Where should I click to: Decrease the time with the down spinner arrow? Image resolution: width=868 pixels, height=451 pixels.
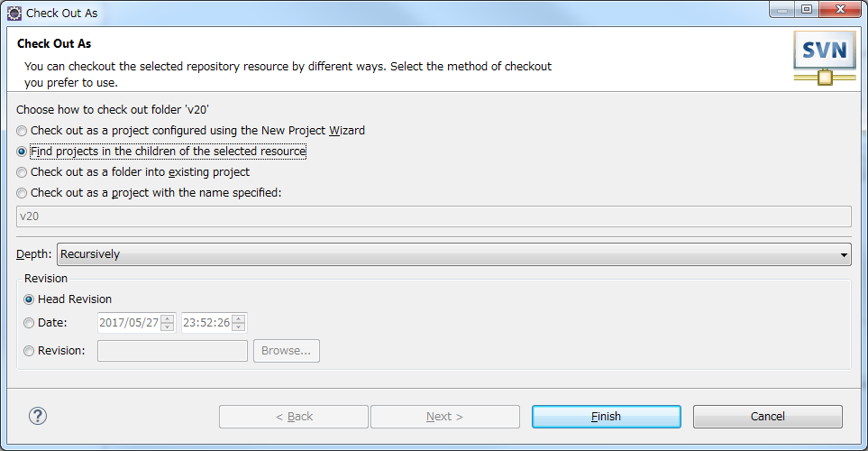click(239, 327)
